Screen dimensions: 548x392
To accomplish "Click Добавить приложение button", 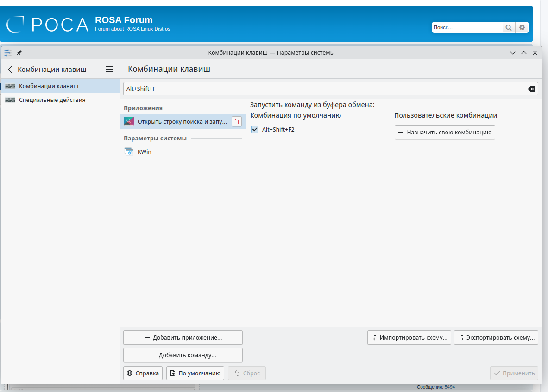I will (x=183, y=337).
